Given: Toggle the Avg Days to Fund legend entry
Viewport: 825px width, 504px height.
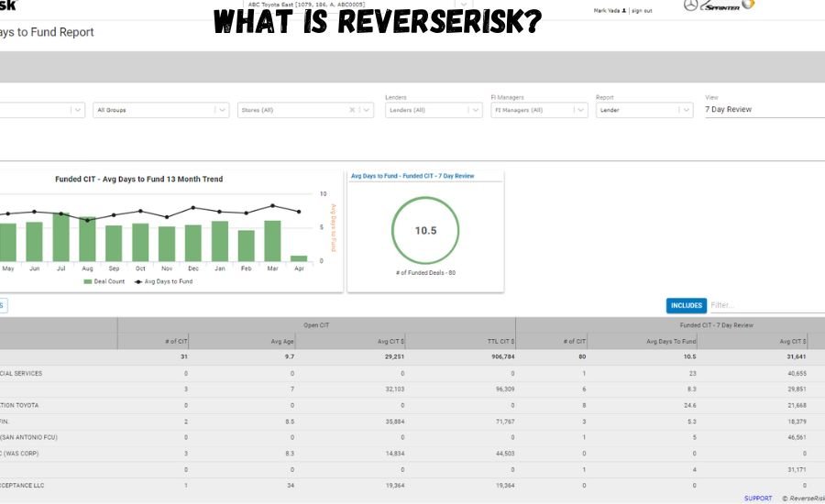Looking at the screenshot, I should [164, 281].
